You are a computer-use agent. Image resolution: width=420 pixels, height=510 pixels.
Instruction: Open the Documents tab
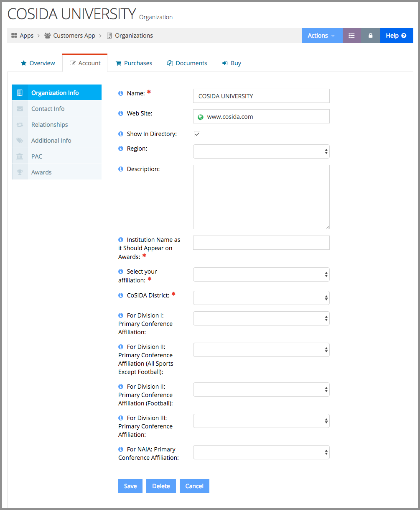[x=187, y=63]
